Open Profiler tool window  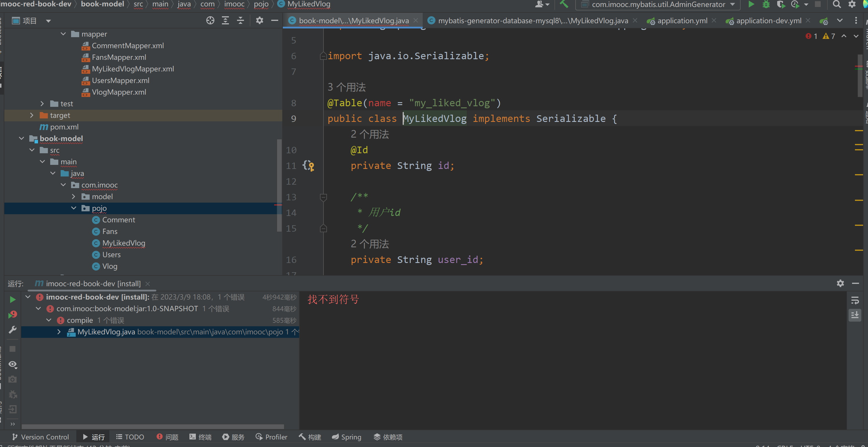coord(272,437)
